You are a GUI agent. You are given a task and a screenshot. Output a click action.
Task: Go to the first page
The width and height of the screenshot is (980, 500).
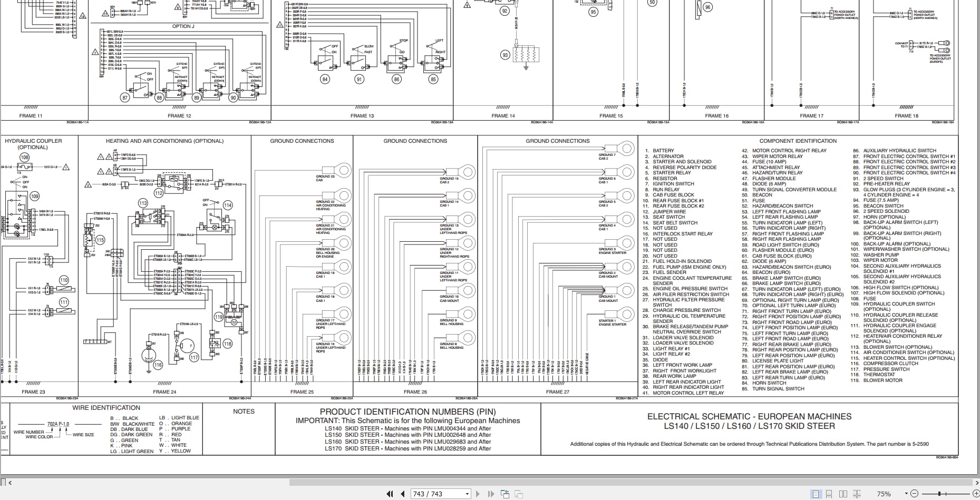pos(390,494)
